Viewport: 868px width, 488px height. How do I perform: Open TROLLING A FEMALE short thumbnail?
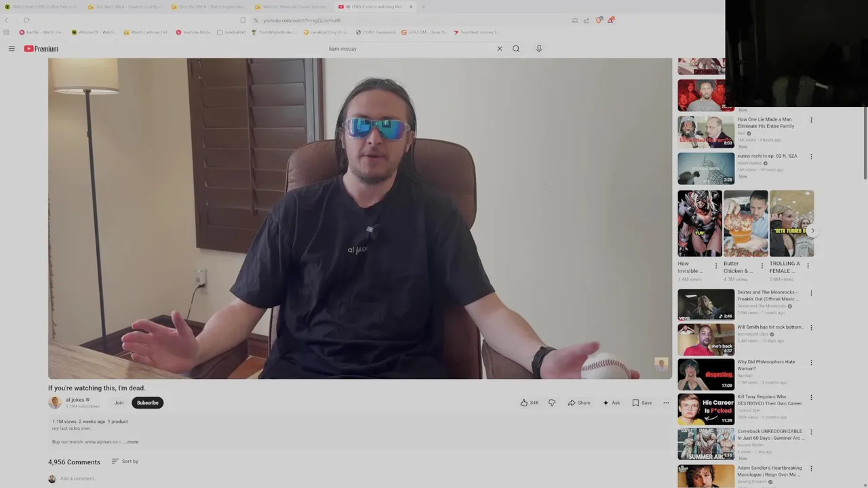coord(791,223)
